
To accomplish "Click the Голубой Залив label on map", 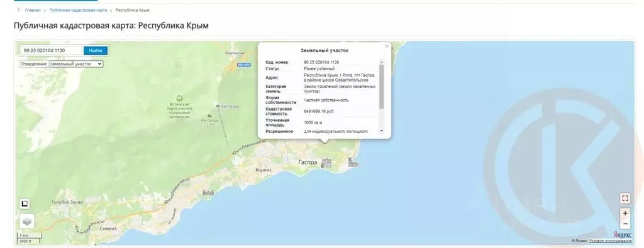I will (67, 203).
